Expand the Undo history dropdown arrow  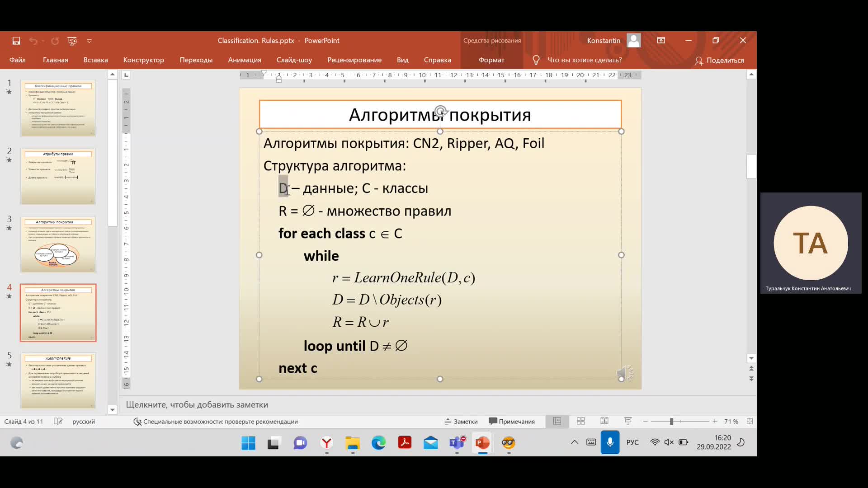coord(43,41)
